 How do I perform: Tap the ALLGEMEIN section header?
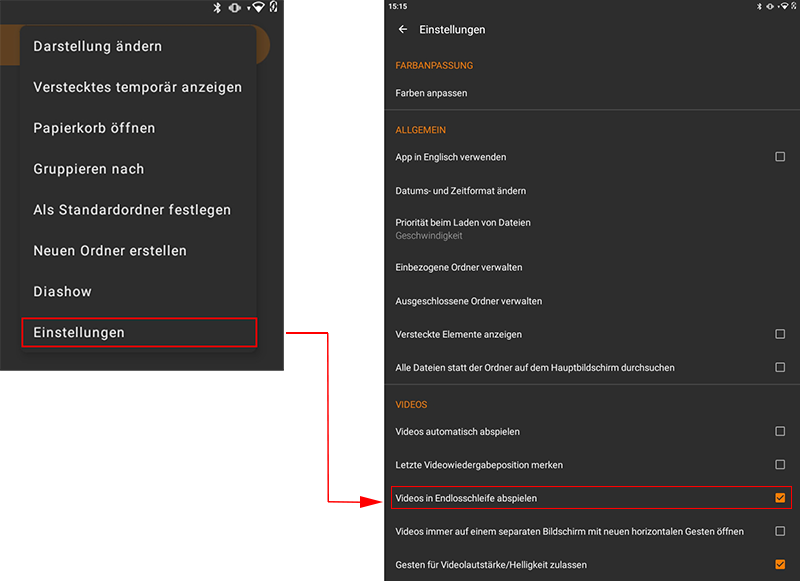(420, 130)
